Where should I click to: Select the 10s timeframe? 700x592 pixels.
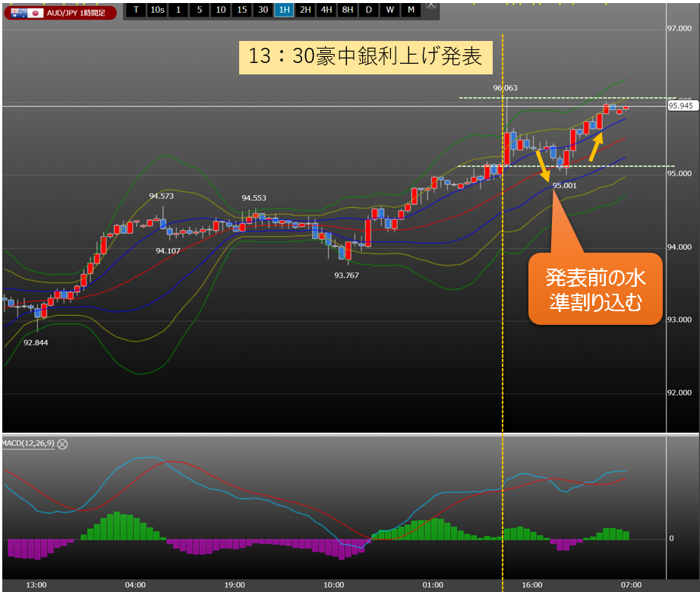[x=156, y=10]
